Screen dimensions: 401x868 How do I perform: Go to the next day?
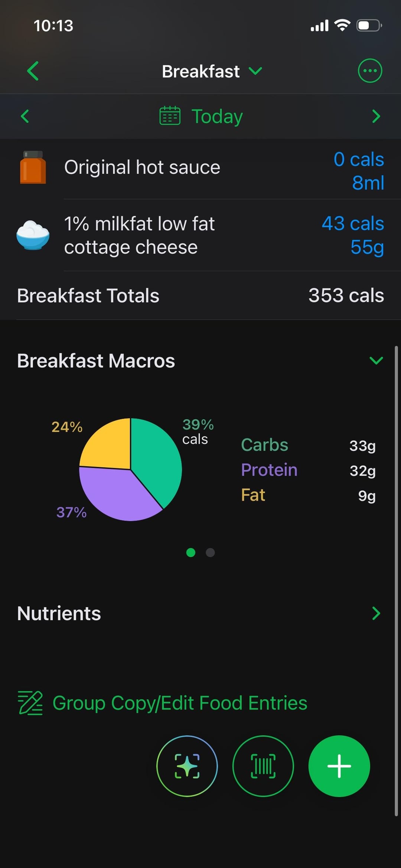(x=376, y=116)
